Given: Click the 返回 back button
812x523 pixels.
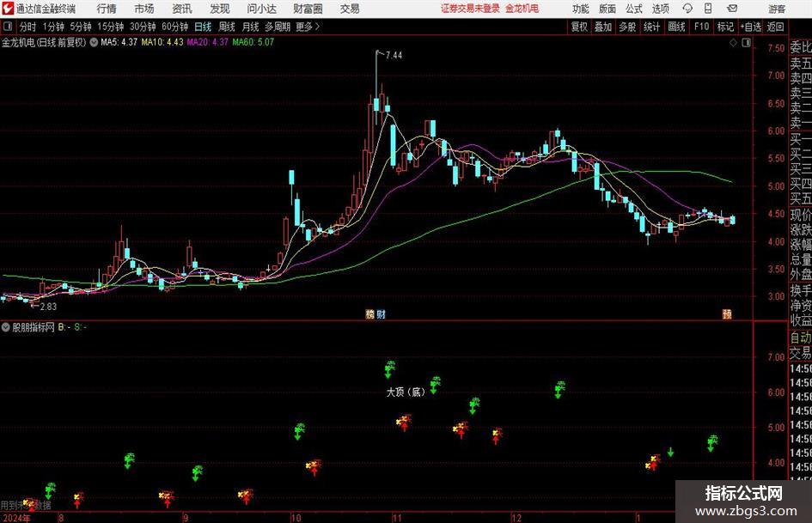Looking at the screenshot, I should pyautogui.click(x=775, y=27).
